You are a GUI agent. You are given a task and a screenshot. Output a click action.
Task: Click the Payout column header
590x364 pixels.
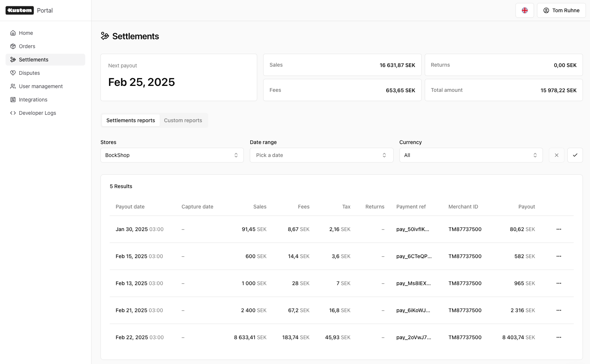point(527,207)
